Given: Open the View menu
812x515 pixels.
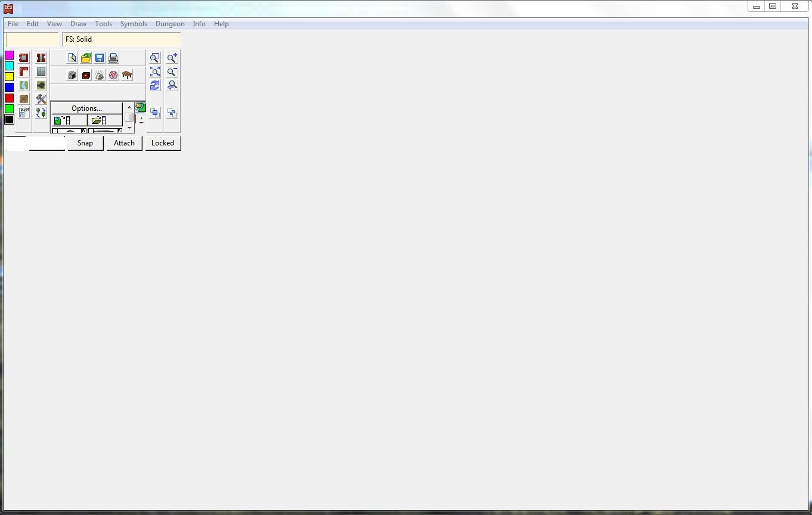Looking at the screenshot, I should click(x=54, y=24).
